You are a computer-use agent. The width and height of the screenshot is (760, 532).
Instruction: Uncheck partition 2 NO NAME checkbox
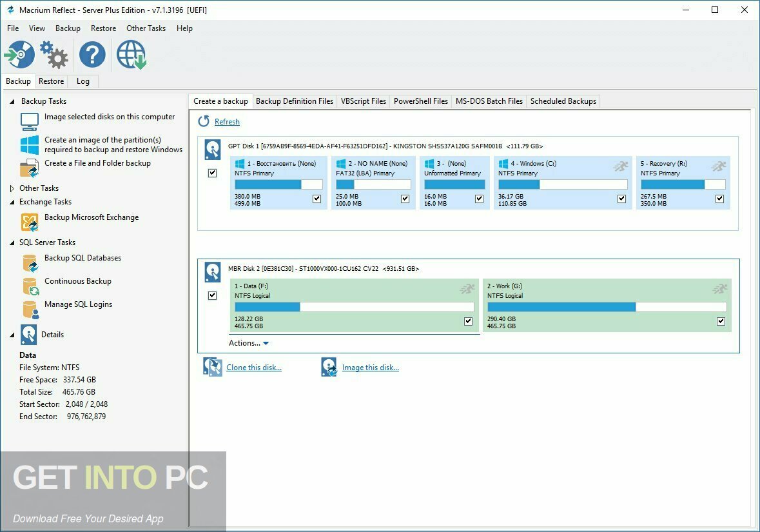click(405, 199)
